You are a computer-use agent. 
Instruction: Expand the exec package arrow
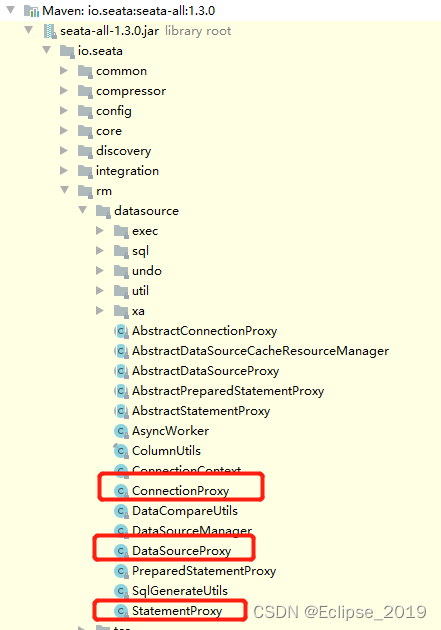point(100,231)
